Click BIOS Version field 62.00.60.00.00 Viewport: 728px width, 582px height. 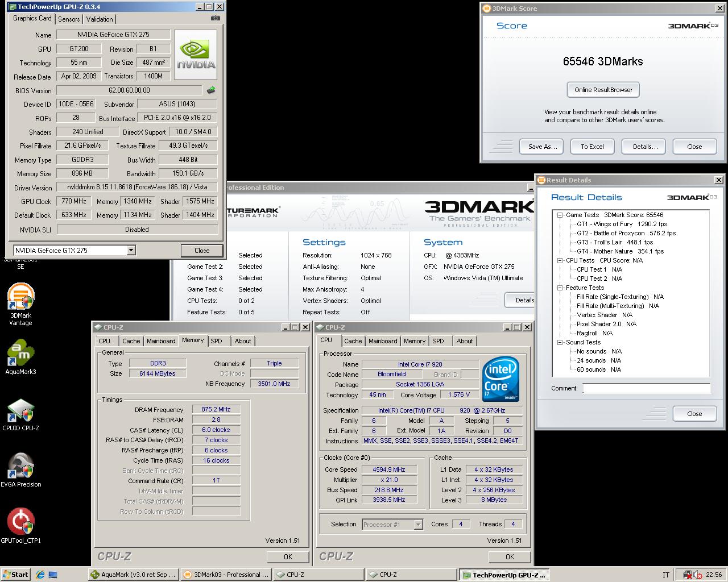(129, 90)
